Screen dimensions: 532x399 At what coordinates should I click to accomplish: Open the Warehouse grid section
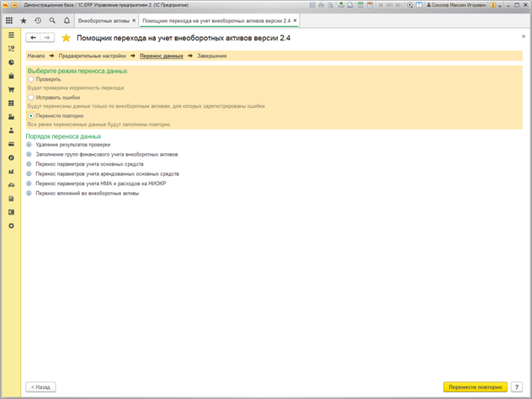[x=11, y=104]
